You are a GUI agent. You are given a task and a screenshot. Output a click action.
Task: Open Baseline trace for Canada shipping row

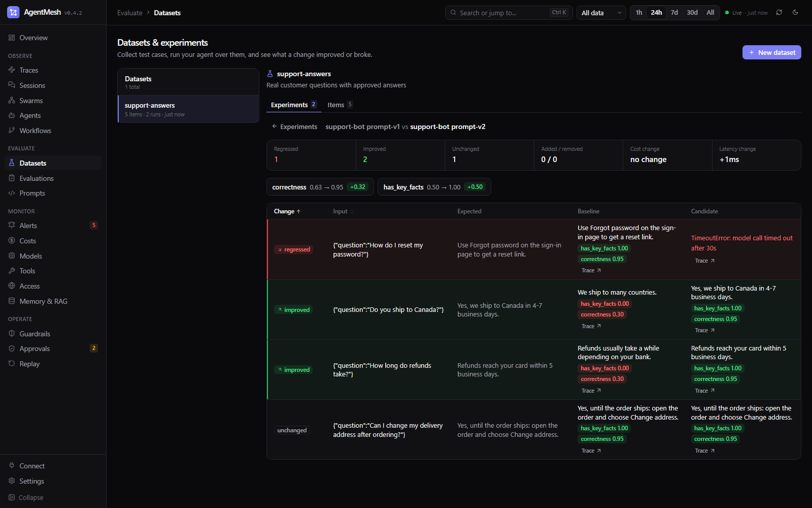click(x=591, y=326)
